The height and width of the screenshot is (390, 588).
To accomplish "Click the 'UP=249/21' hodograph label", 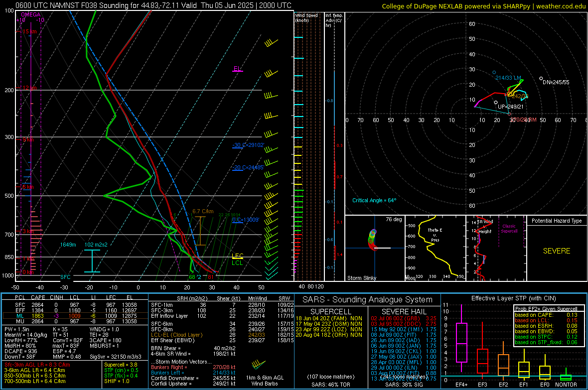I will (510, 107).
